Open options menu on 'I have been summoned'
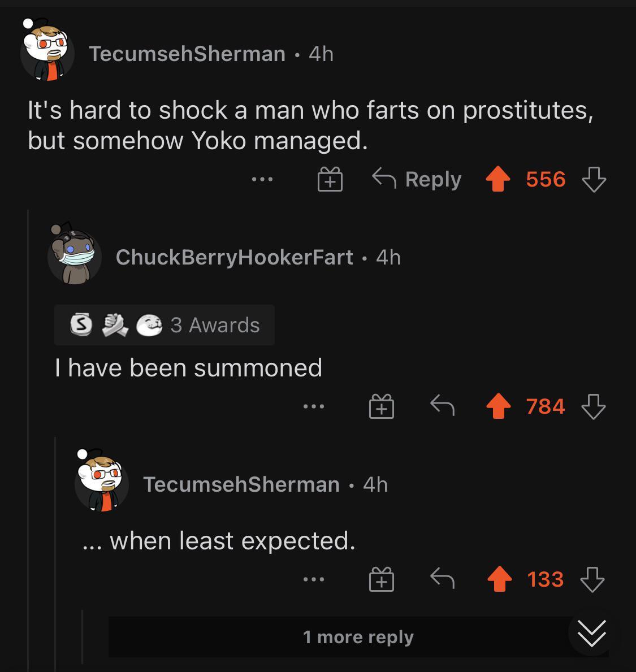Viewport: 636px width, 672px height. (x=314, y=406)
